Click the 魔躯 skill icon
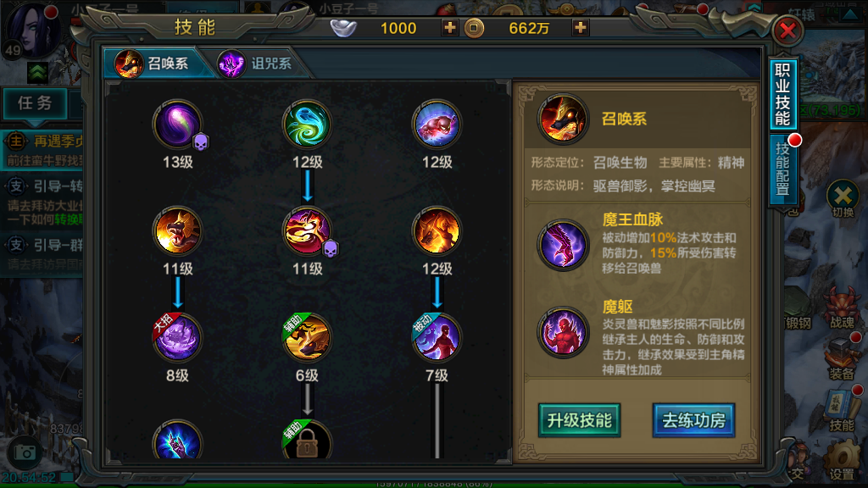This screenshot has height=488, width=868. tap(563, 332)
